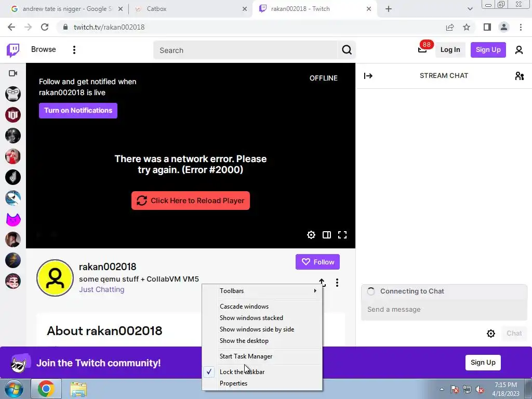Open notifications inbox with 88 badge
The height and width of the screenshot is (399, 532).
pyautogui.click(x=422, y=49)
